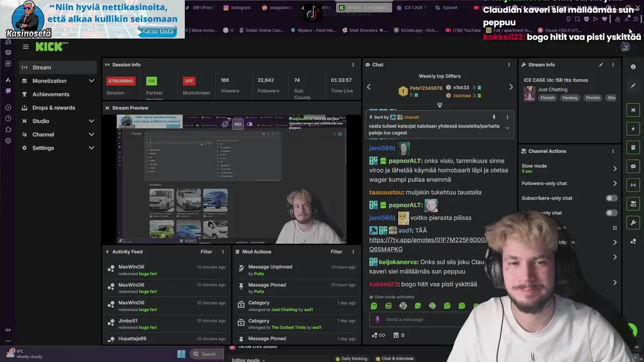The image size is (644, 362).
Task: Click the note document icon in right sidebar
Action: [x=633, y=148]
